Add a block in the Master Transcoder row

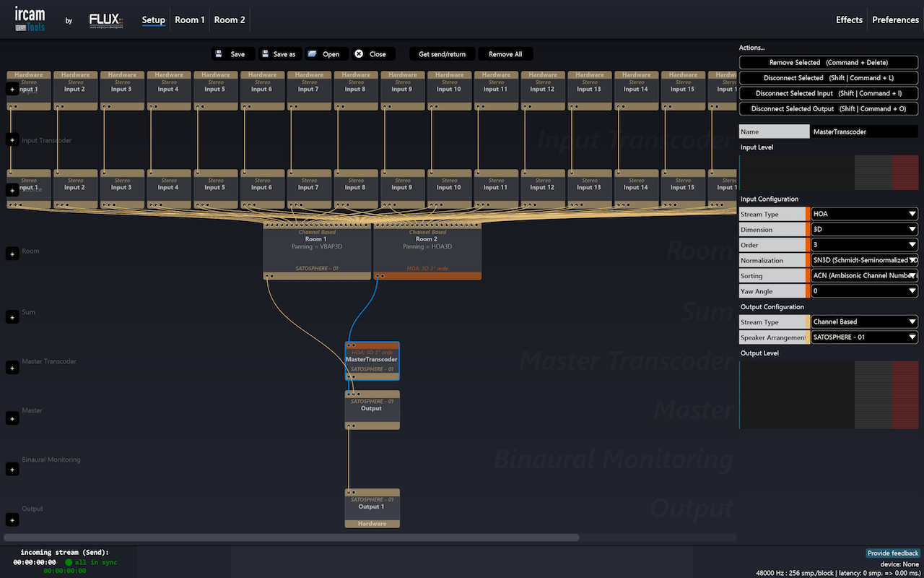click(12, 368)
